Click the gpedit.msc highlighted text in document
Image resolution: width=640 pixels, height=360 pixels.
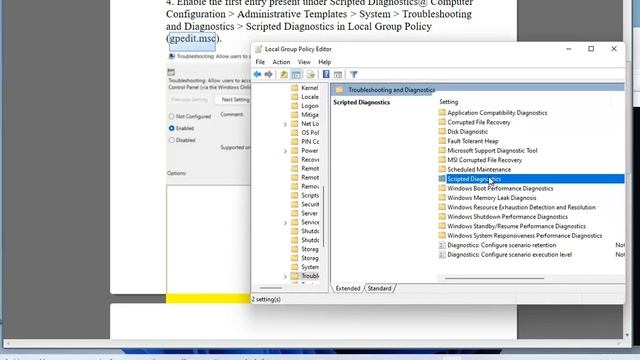point(192,39)
